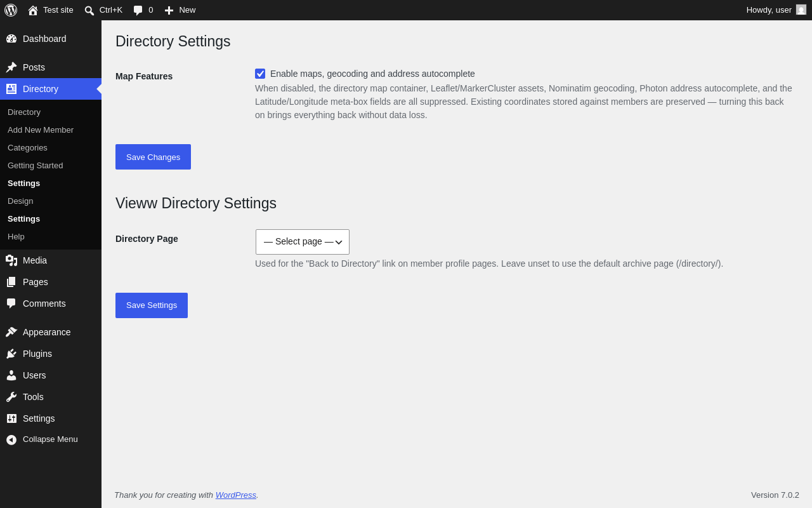
Task: Open the comments bubble icon in admin bar
Action: tap(138, 10)
